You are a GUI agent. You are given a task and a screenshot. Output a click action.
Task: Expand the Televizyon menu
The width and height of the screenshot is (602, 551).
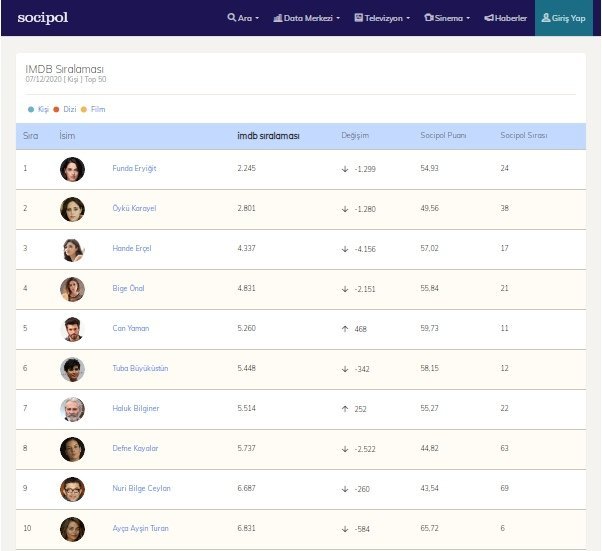[x=381, y=18]
